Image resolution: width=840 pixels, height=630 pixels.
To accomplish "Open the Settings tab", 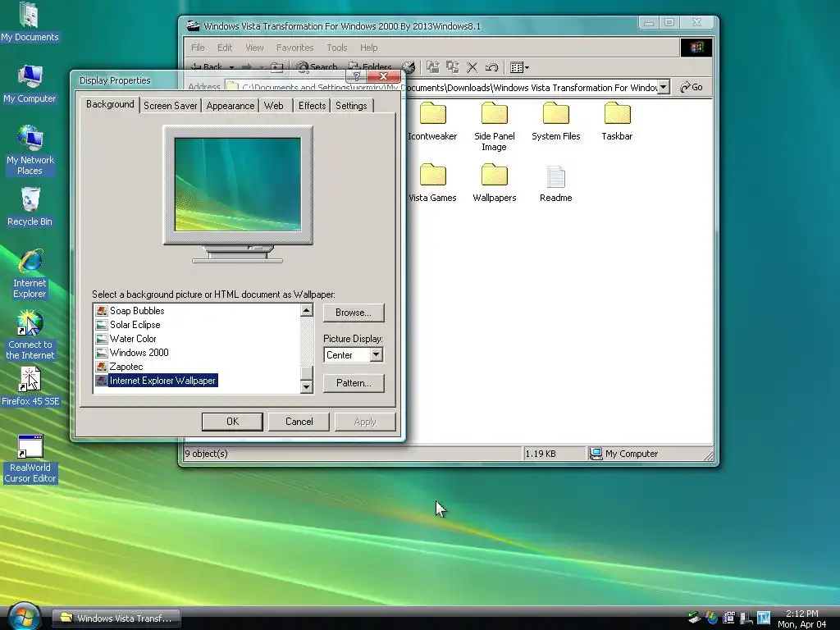I will (351, 106).
